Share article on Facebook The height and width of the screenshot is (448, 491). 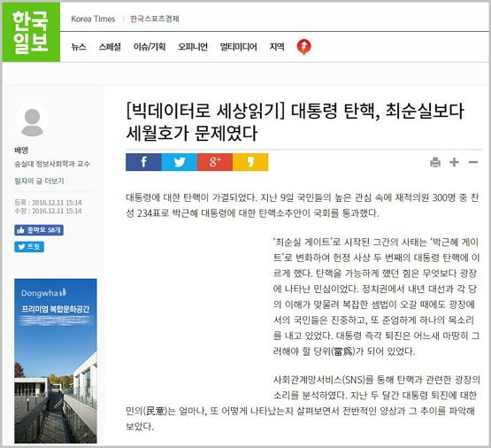click(x=143, y=162)
